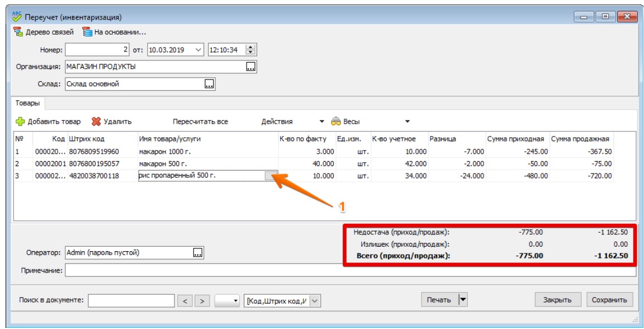Click Сумма продажная column header
This screenshot has height=329, width=644.
(581, 139)
